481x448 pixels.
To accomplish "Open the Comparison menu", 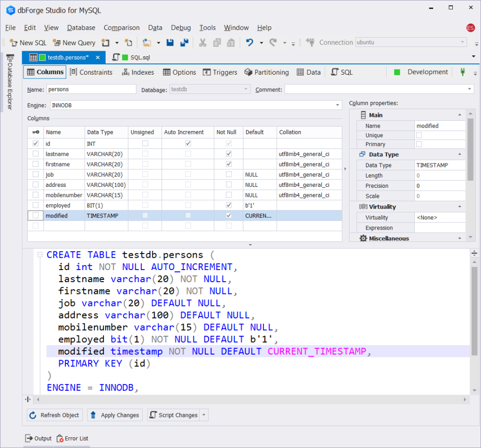I will tap(122, 28).
